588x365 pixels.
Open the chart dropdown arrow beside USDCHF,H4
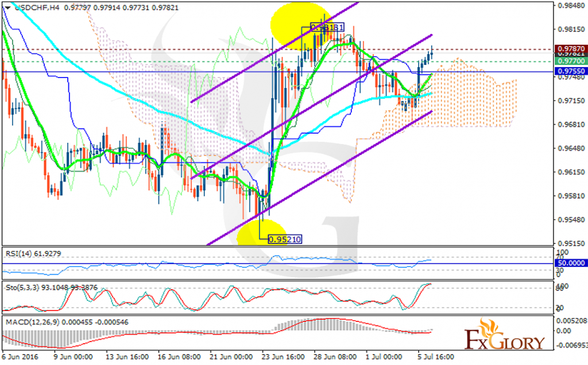8,8
